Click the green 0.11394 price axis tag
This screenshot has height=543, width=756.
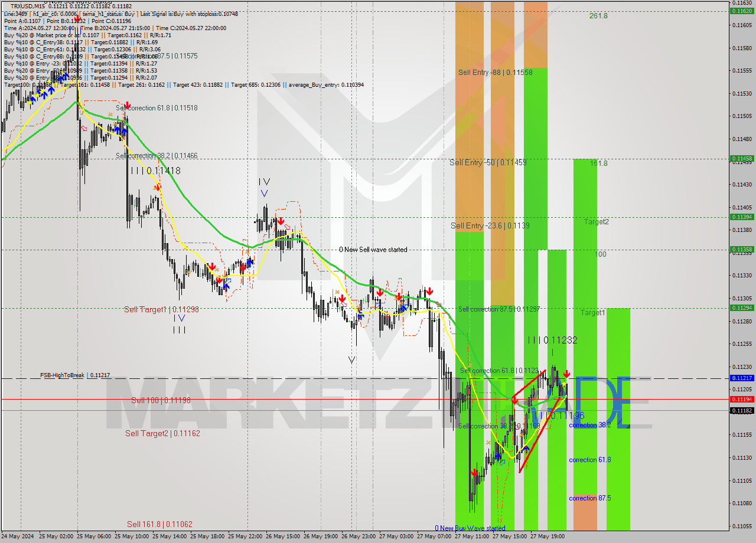coord(742,217)
